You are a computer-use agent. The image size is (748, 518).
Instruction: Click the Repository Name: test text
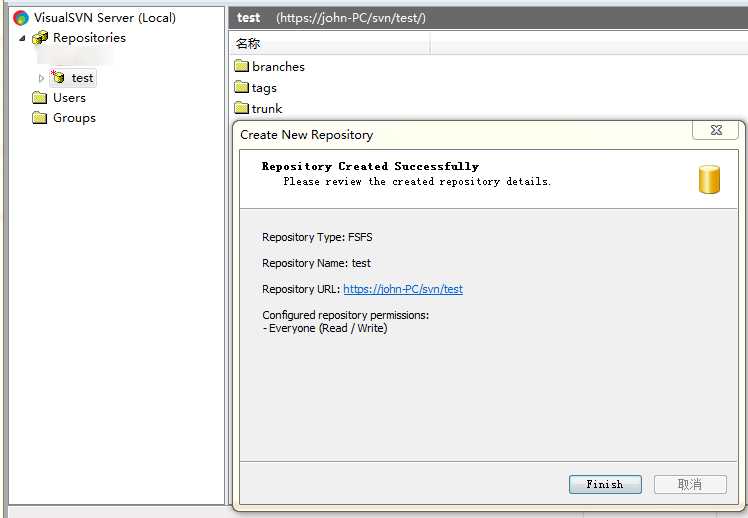pos(316,263)
